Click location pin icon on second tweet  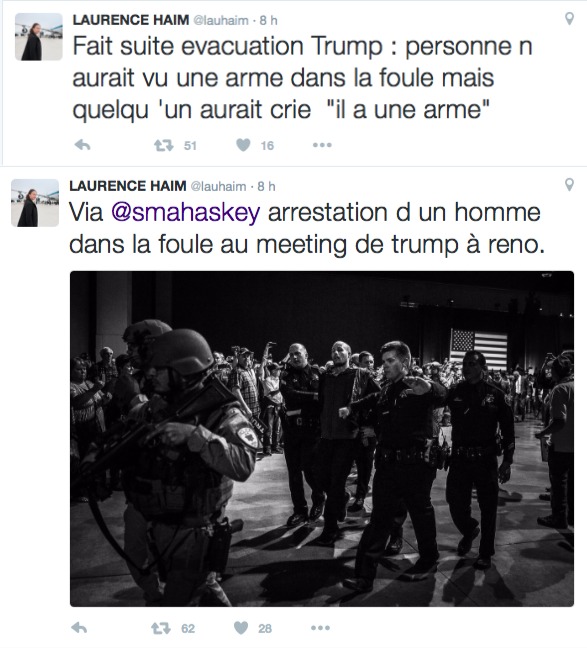[x=569, y=184]
